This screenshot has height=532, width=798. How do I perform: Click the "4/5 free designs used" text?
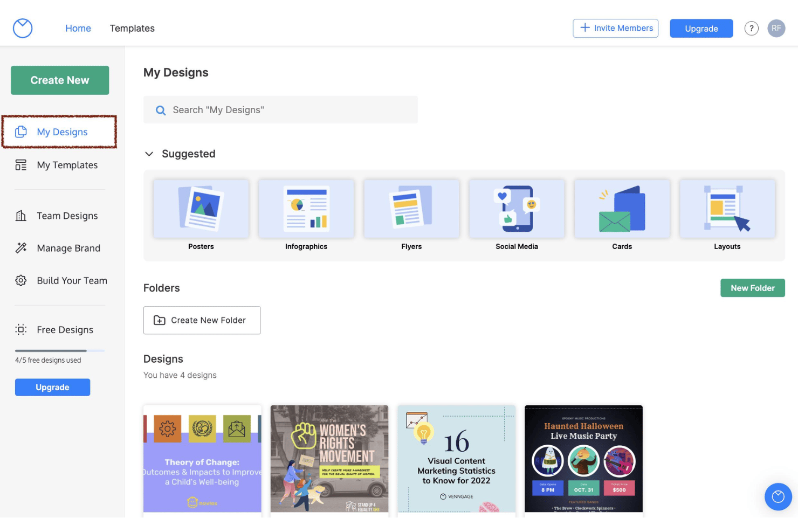48,360
